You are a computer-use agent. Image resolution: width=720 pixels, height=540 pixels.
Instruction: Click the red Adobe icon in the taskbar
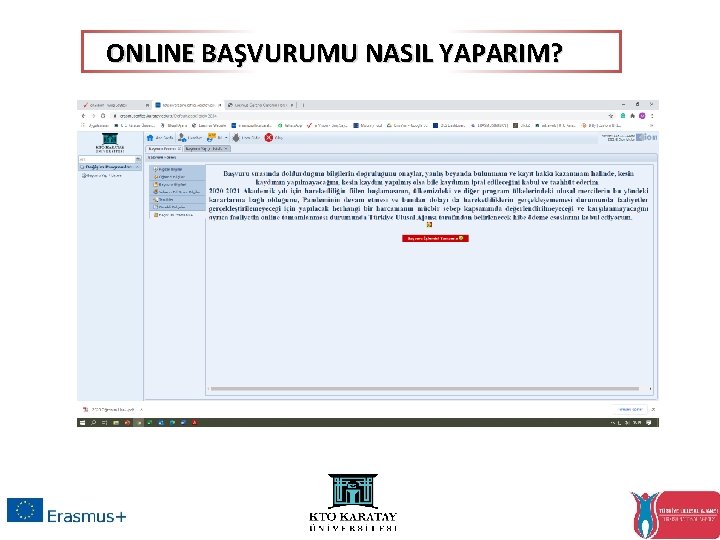tap(194, 422)
